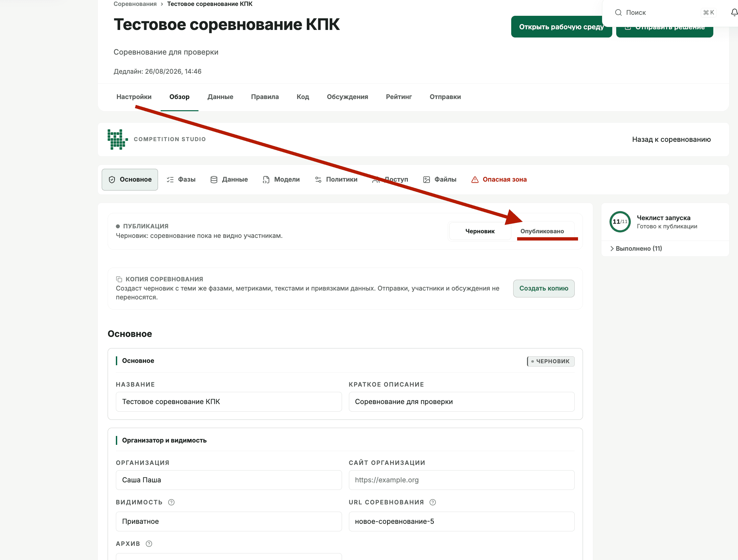Viewport: 738px width, 560px height.
Task: Open the Фазы studio section
Action: 181,180
